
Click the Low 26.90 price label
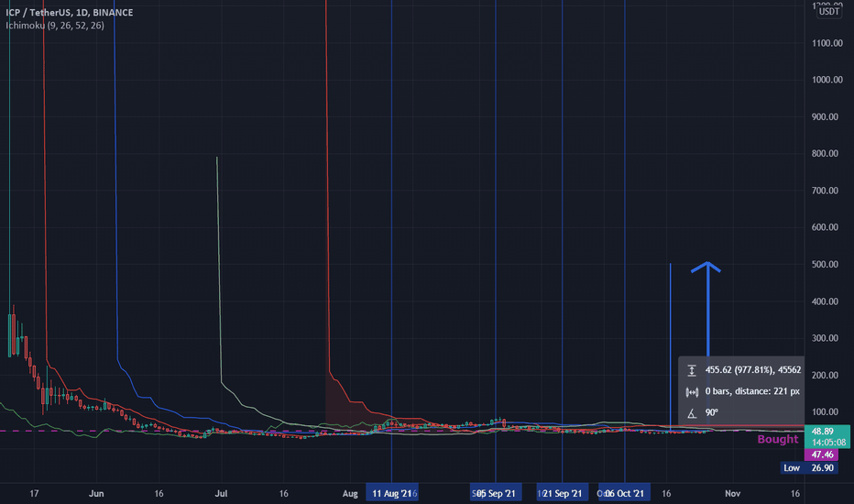click(x=808, y=467)
